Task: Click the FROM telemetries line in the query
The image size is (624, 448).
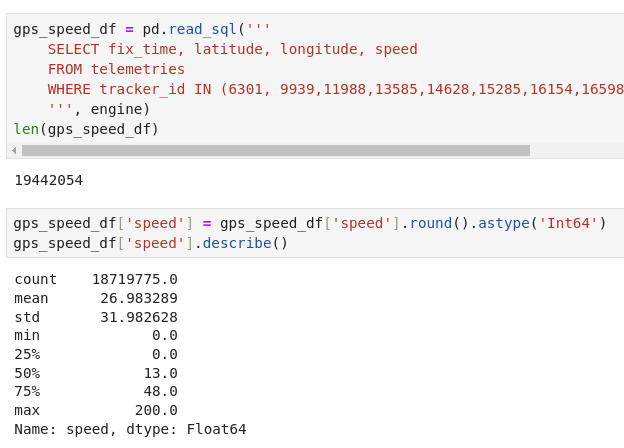Action: coord(116,69)
